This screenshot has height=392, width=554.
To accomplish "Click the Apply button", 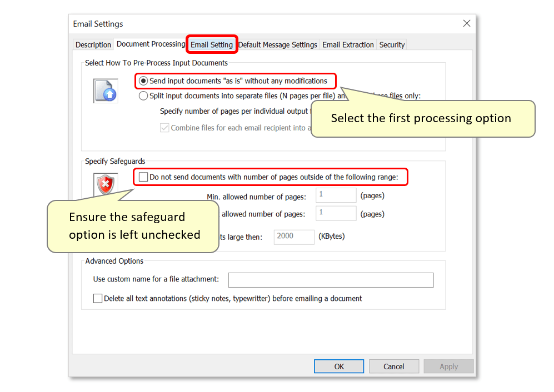I will 448,366.
